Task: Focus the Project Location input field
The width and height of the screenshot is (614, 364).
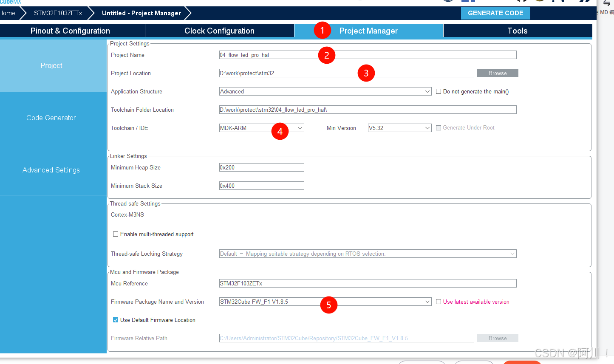Action: pyautogui.click(x=346, y=73)
